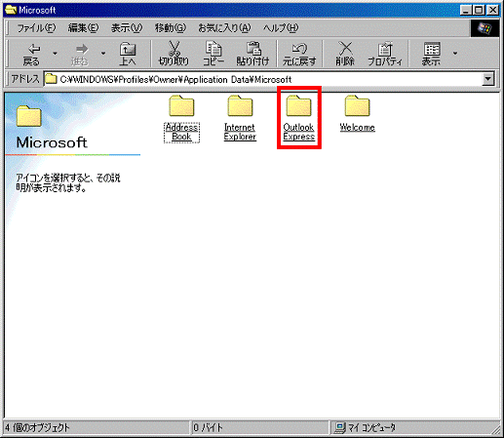Open the ファイル(F) menu
Screen dimensions: 504x438
tap(36, 28)
